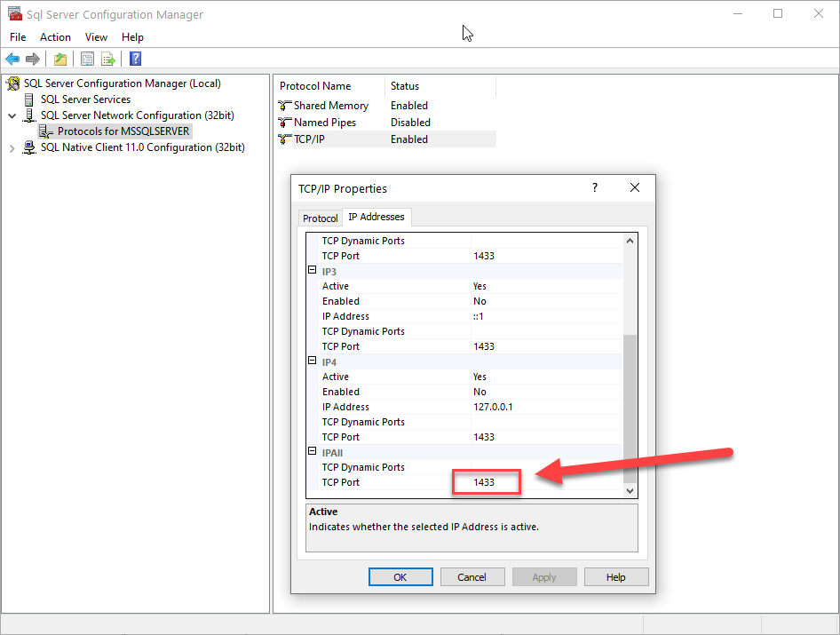The image size is (840, 635).
Task: Click the scrollbar up arrow in properties list
Action: [630, 242]
